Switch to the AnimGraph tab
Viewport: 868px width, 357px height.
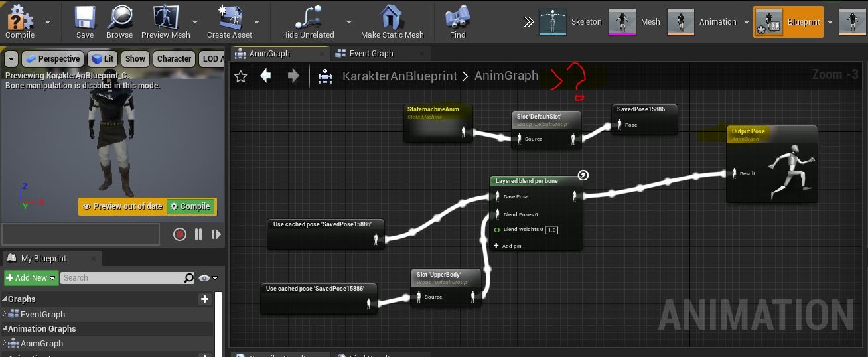(269, 54)
